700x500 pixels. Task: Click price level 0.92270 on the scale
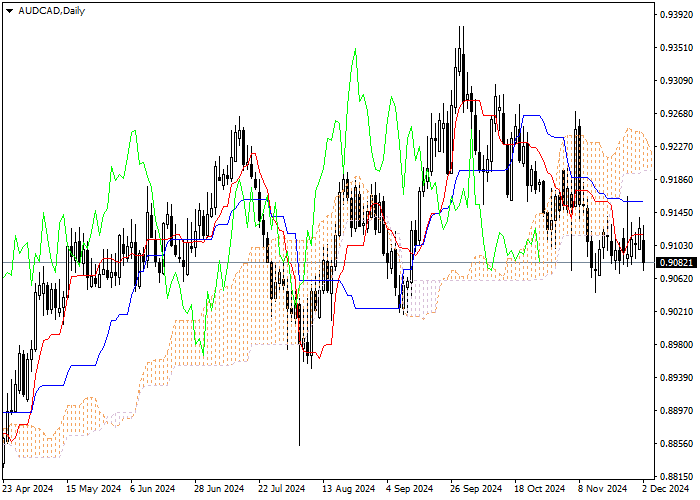point(677,147)
